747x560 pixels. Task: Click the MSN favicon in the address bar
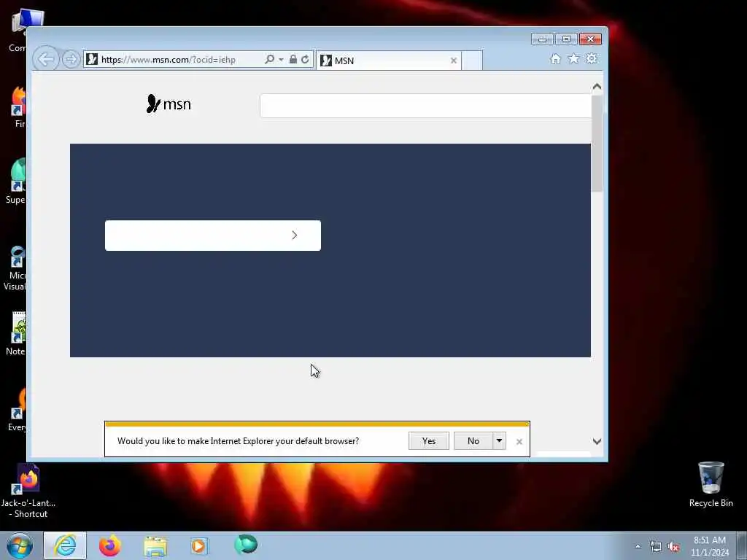[x=92, y=60]
